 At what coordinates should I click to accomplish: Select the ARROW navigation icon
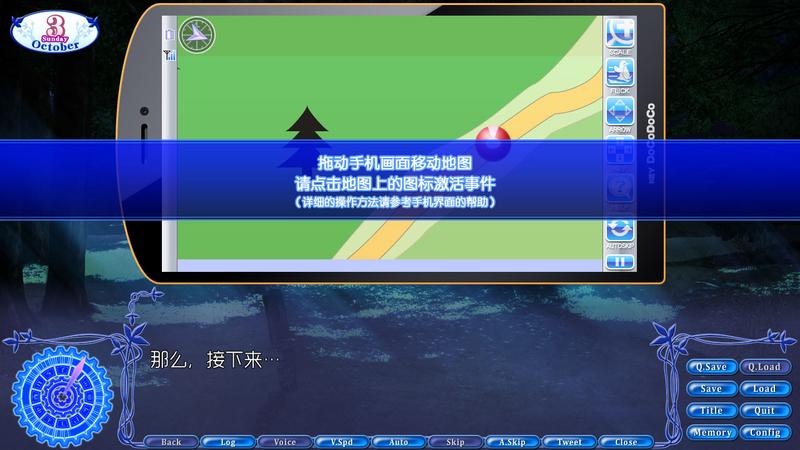(x=620, y=112)
